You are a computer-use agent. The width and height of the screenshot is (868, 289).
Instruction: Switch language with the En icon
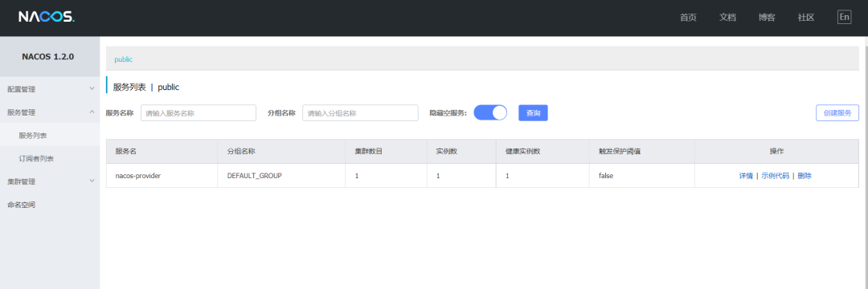click(844, 17)
